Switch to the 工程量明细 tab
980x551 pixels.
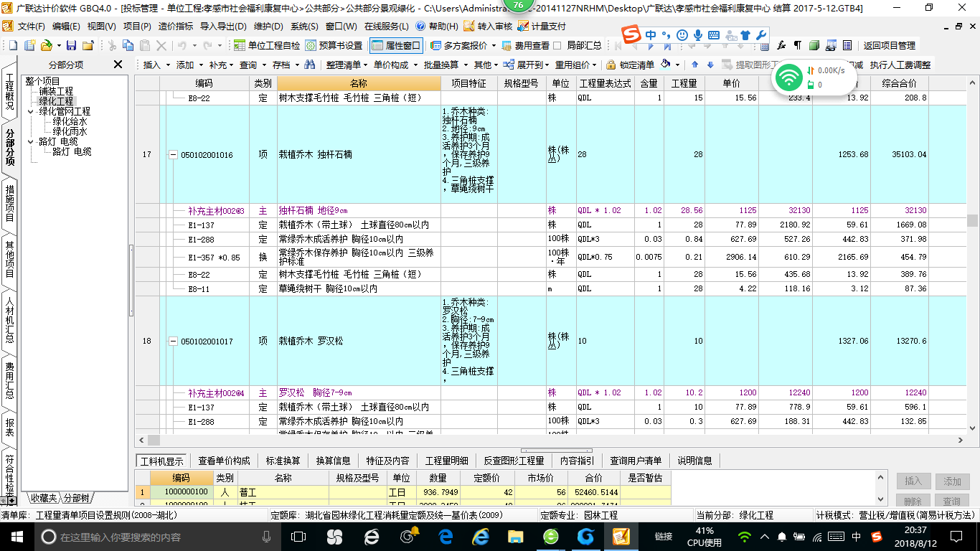(x=446, y=461)
